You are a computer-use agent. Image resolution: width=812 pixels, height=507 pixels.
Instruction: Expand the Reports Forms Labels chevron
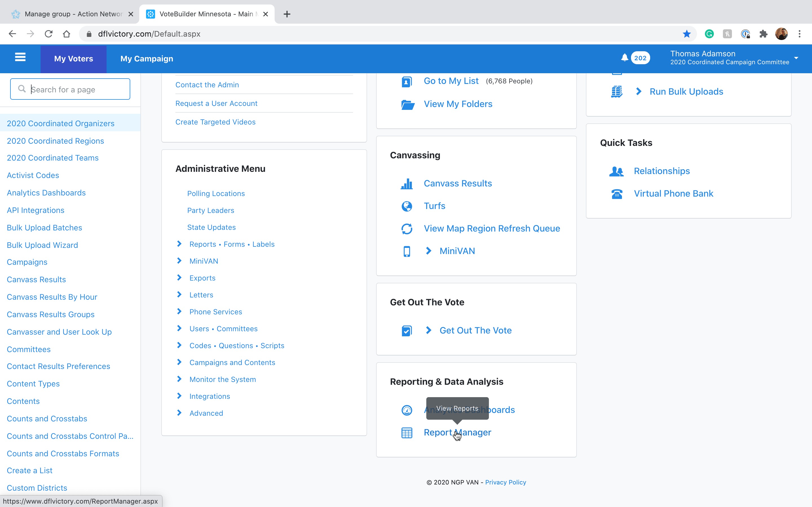pyautogui.click(x=180, y=244)
